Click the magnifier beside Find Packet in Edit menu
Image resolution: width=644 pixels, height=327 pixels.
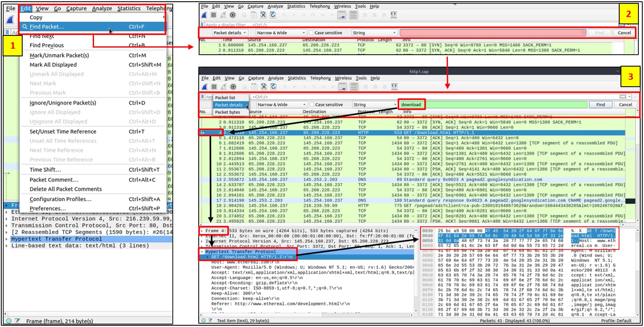tap(25, 27)
